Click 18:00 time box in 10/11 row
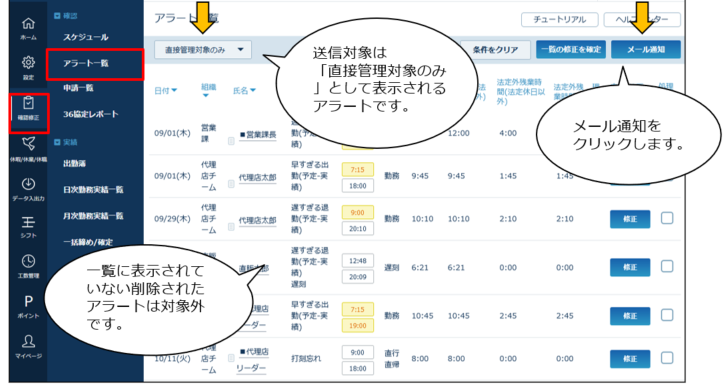 click(357, 369)
